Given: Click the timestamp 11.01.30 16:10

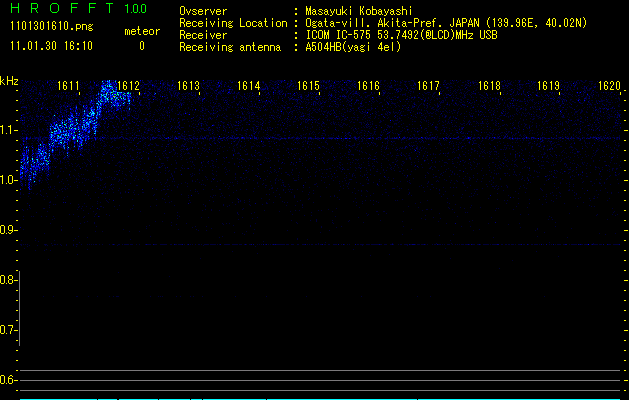Looking at the screenshot, I should (51, 46).
